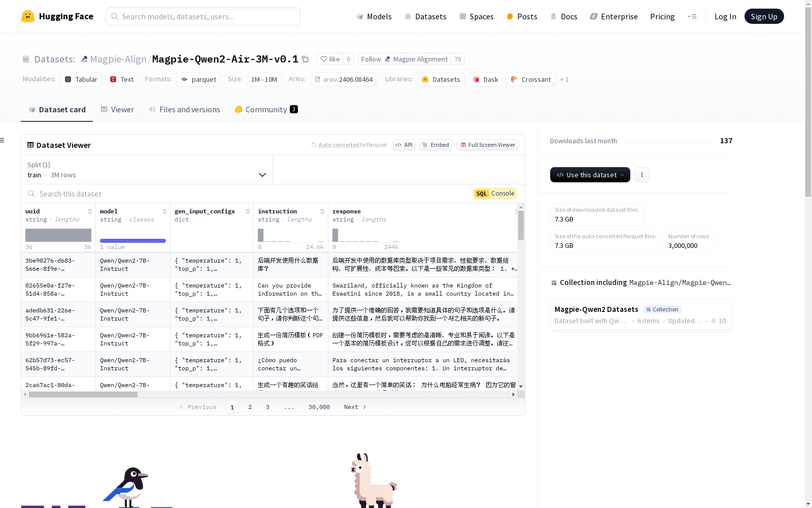Click the dataset viewer search magnifier icon
Viewport: 812px width, 508px height.
click(31, 194)
